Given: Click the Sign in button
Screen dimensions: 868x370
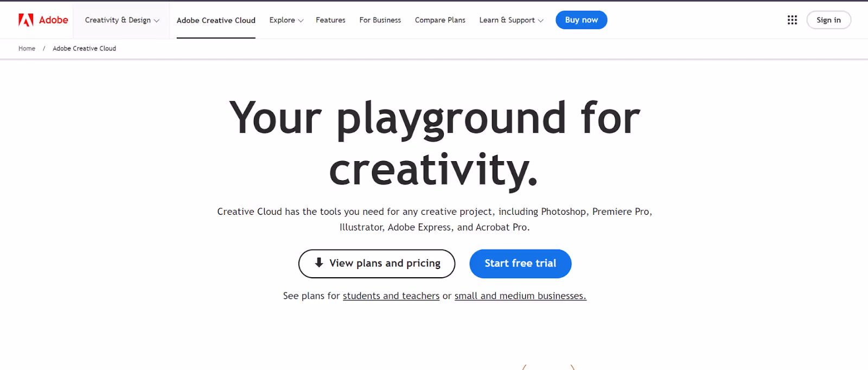Looking at the screenshot, I should (829, 20).
